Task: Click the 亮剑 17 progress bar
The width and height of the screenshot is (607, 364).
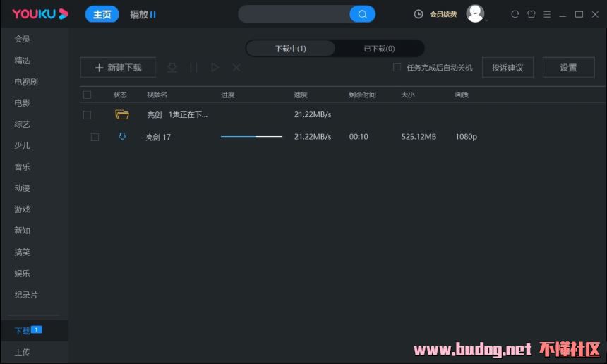Action: pos(252,137)
